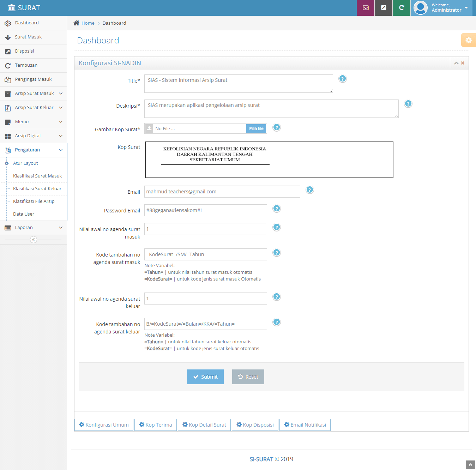Click the Password Email input field
This screenshot has height=470, width=476.
coord(206,210)
